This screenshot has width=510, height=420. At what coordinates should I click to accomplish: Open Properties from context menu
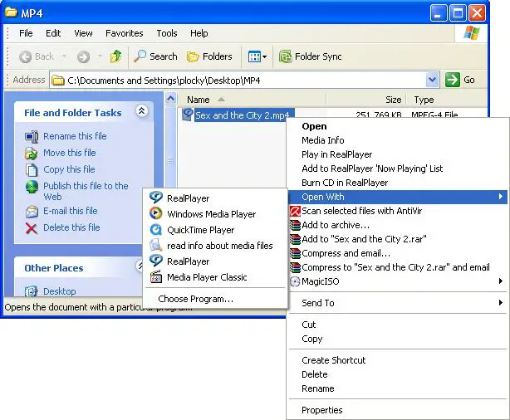pyautogui.click(x=398, y=410)
